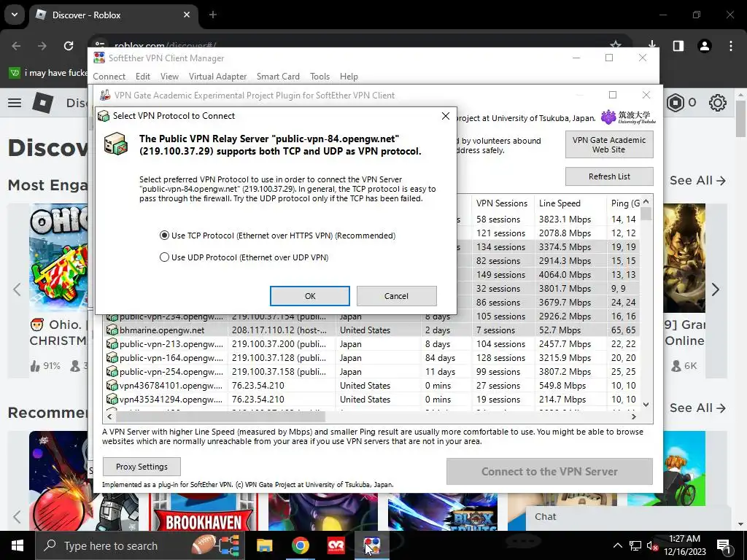Go back in Chrome browser
The height and width of the screenshot is (560, 747).
pos(16,46)
